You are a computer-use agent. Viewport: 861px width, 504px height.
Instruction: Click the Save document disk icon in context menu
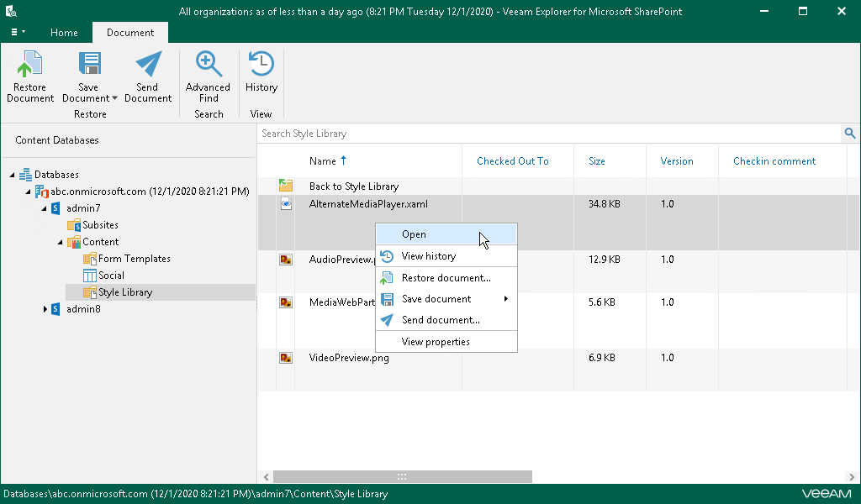pos(387,299)
